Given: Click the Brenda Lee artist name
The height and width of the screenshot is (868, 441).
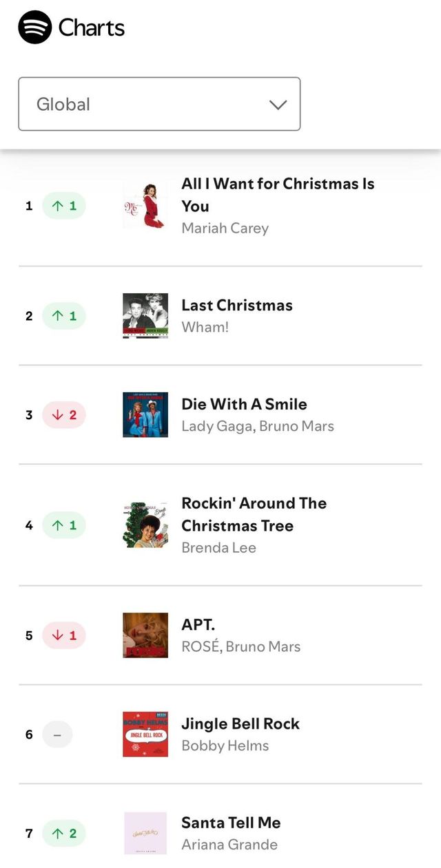Looking at the screenshot, I should (x=218, y=547).
